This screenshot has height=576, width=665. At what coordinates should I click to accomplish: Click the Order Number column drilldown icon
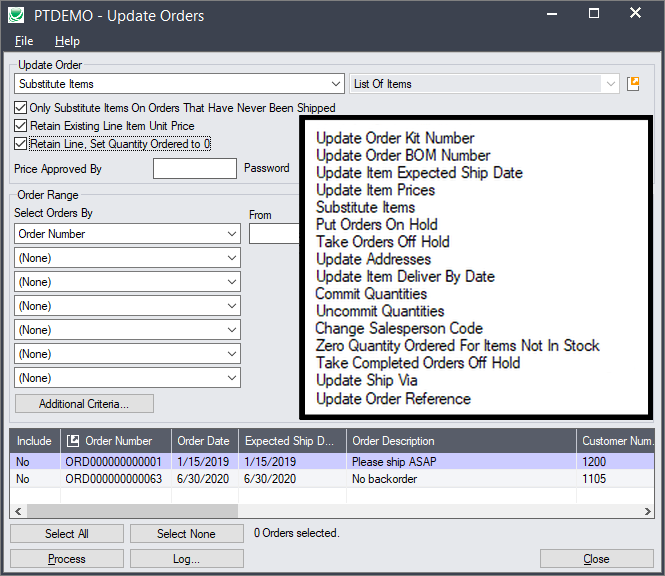coord(72,441)
